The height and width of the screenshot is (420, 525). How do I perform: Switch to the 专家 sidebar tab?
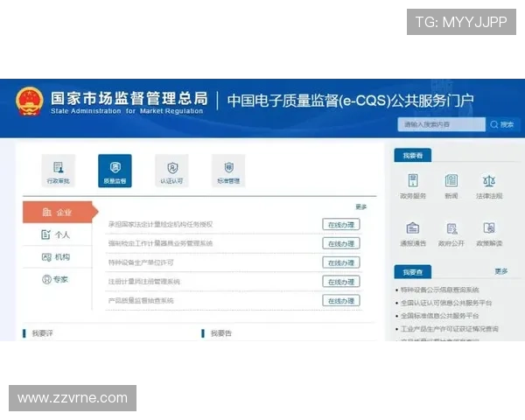point(58,279)
